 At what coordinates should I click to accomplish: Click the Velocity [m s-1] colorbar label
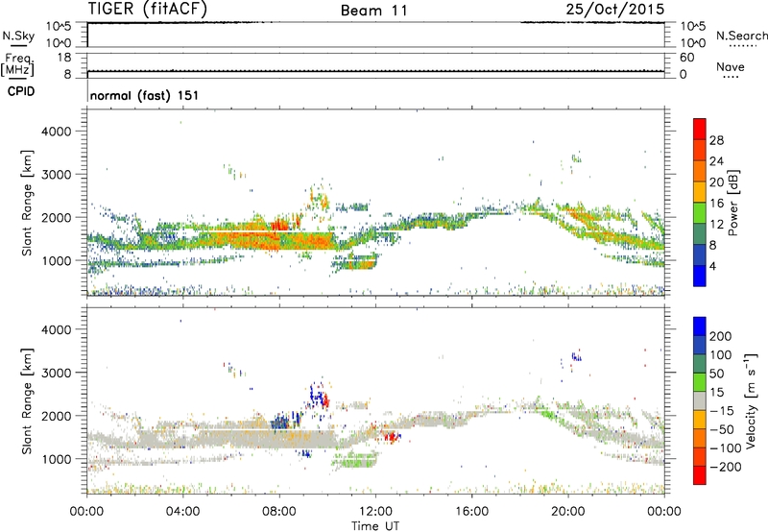point(750,400)
